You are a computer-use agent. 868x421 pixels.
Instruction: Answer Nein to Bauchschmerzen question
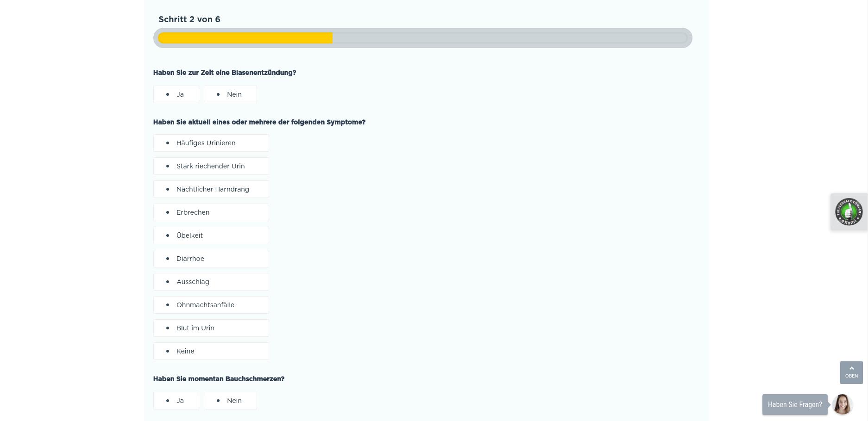(x=230, y=401)
